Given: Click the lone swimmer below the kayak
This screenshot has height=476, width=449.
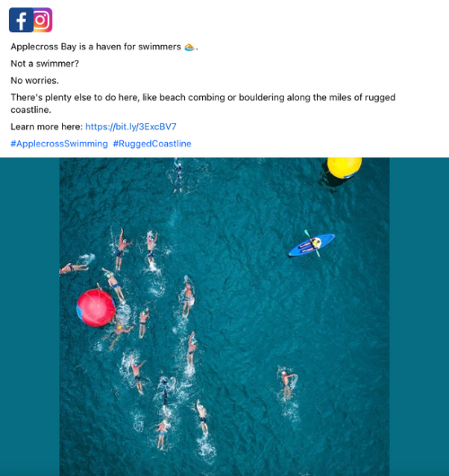Looking at the screenshot, I should [287, 384].
